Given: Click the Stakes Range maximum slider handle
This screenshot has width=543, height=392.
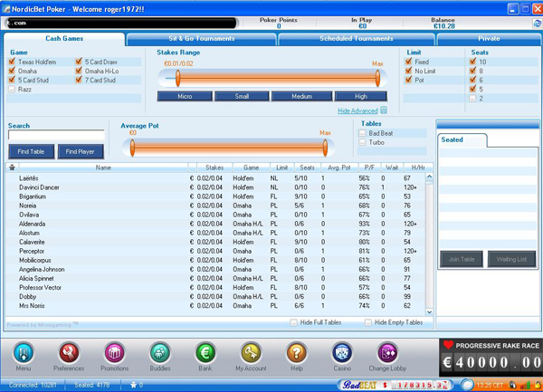Looking at the screenshot, I should [377, 78].
